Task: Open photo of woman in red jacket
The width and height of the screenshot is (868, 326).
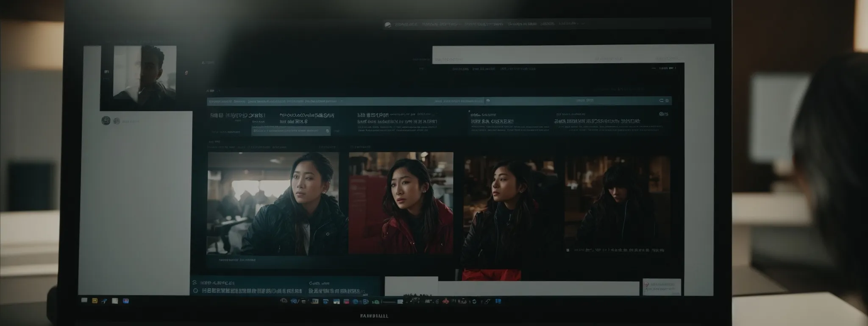Action: tap(401, 203)
